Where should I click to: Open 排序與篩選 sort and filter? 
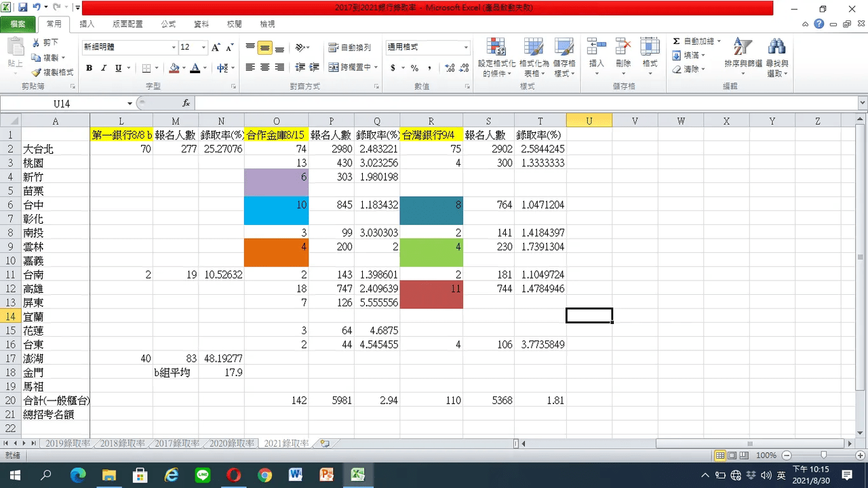(743, 58)
